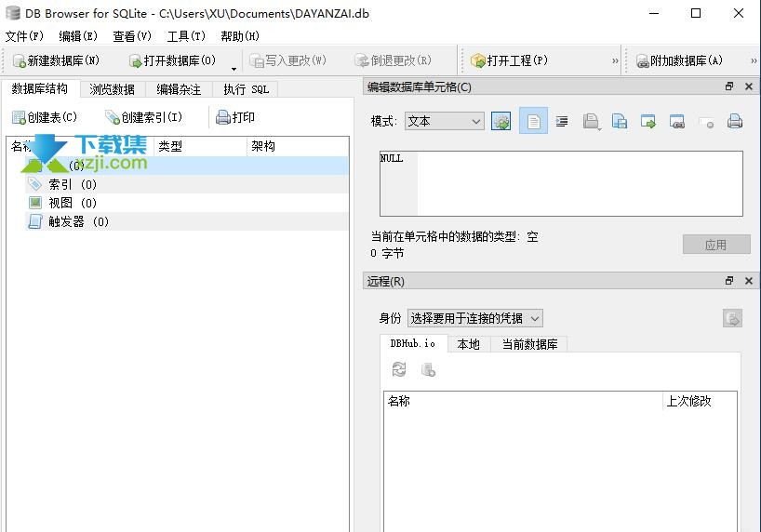Screen dimensions: 761x532
Task: Toggle auto-switch mode gear icon
Action: (x=501, y=121)
